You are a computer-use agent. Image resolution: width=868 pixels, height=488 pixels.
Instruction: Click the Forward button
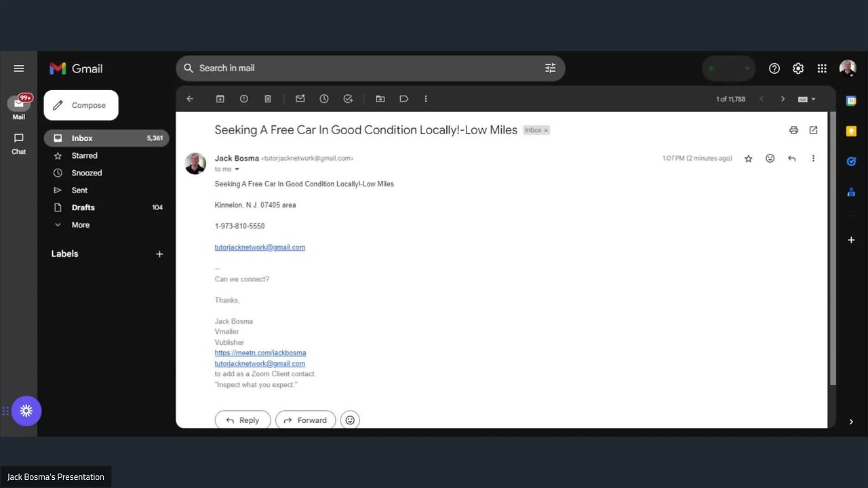coord(305,420)
